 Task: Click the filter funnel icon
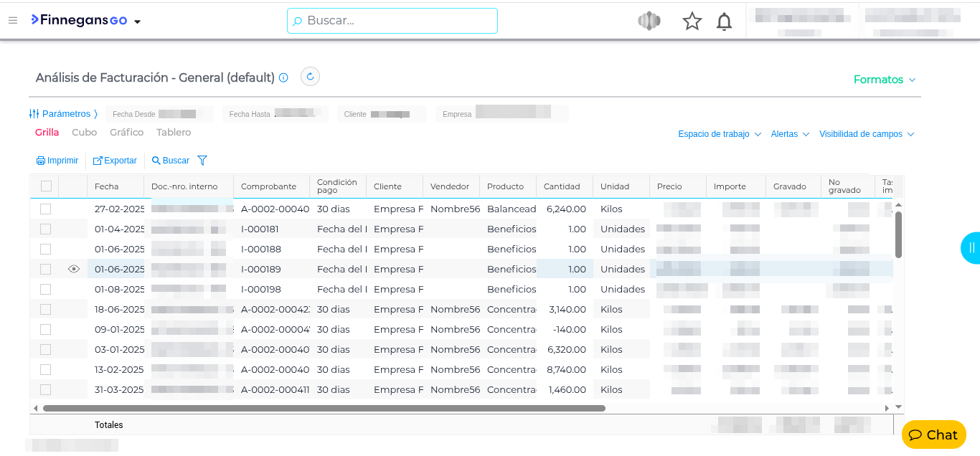click(x=202, y=161)
